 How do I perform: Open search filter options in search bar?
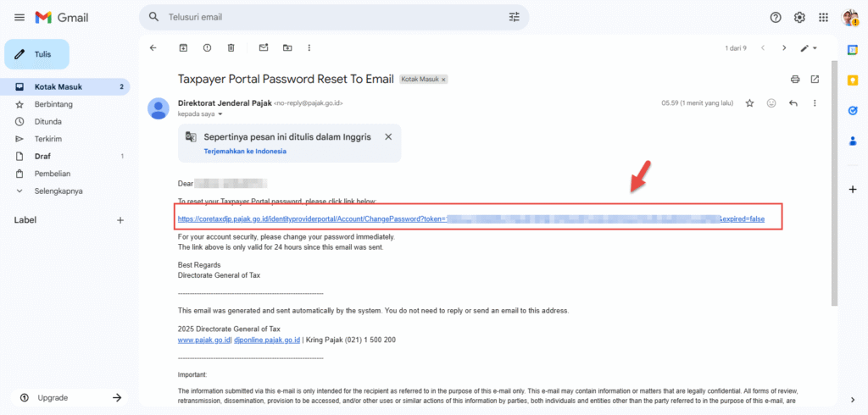coord(515,17)
